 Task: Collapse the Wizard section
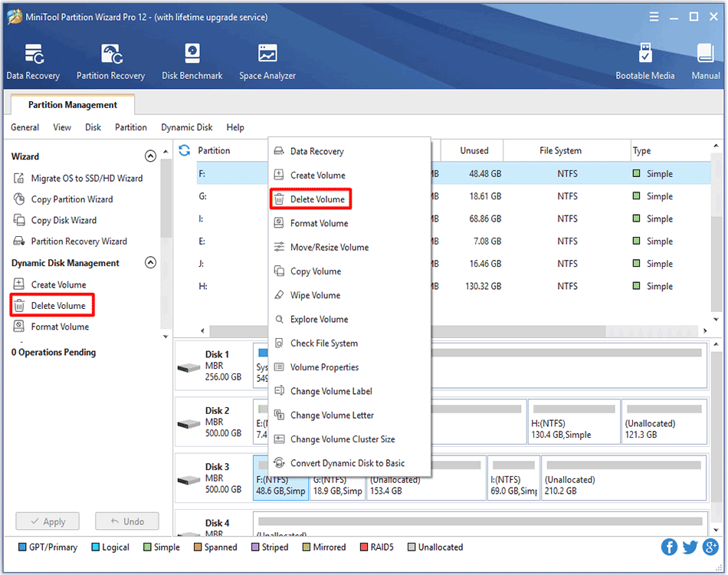[x=150, y=156]
